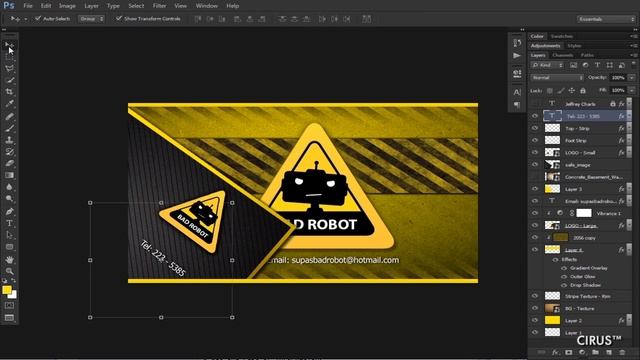This screenshot has height=360, width=640.
Task: Switch to the Styles tab
Action: point(574,46)
